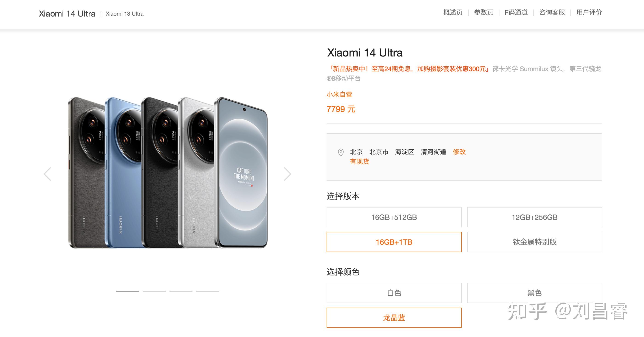The width and height of the screenshot is (644, 337).
Task: Switch to the Xiaomi 13 Ultra page
Action: coord(124,13)
